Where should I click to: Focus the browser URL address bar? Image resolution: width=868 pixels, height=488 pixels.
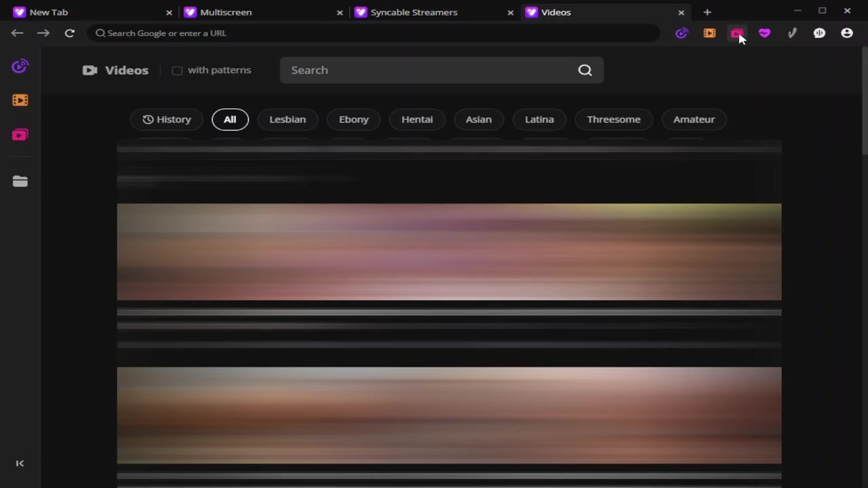click(x=373, y=33)
